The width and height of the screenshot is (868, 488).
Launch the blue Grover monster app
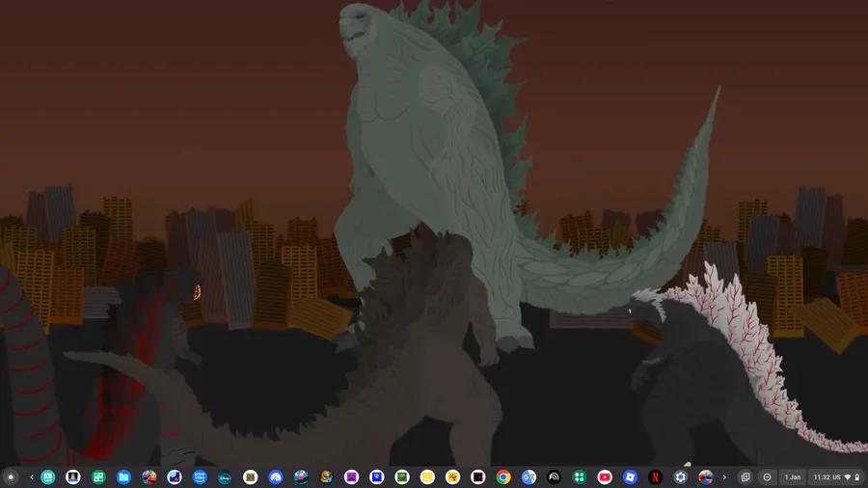pos(301,477)
